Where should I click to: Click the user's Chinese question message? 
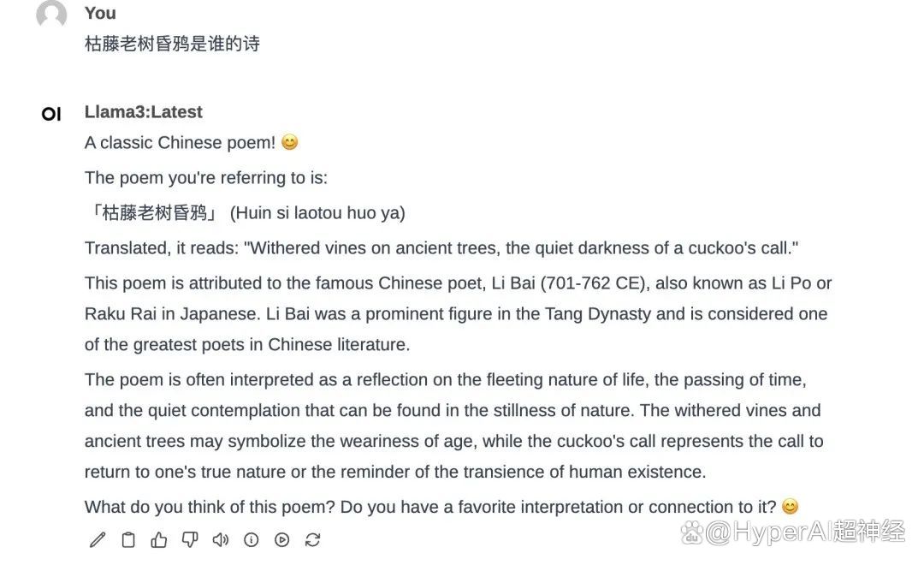(172, 44)
